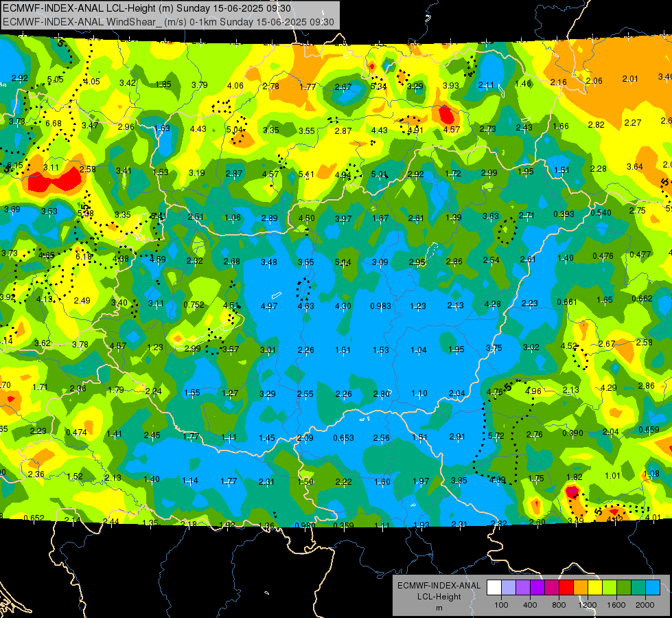This screenshot has height=618, width=672.
Task: Click the wind shear value 3.79
Action: [x=199, y=85]
